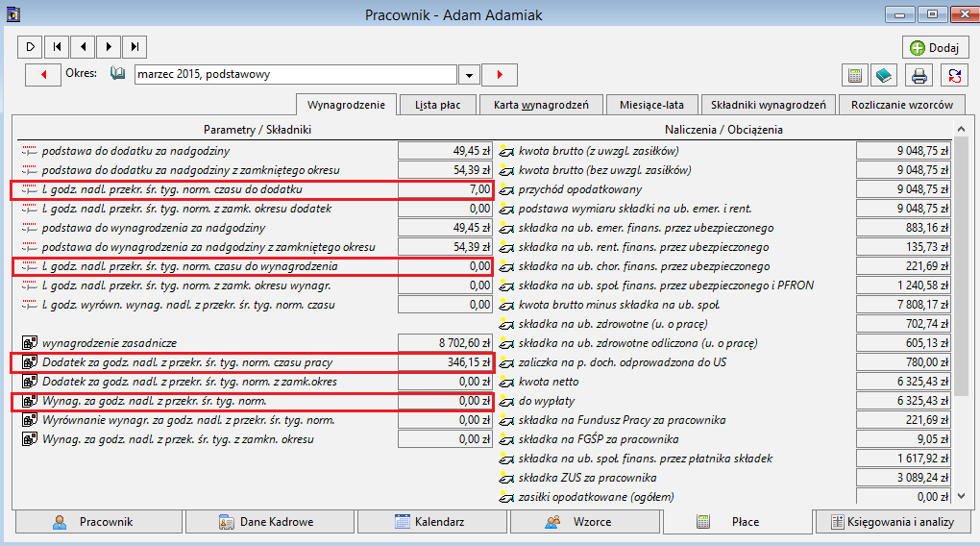This screenshot has width=980, height=546.
Task: Click the refresh icon with red-blue arrows
Action: coord(954,76)
